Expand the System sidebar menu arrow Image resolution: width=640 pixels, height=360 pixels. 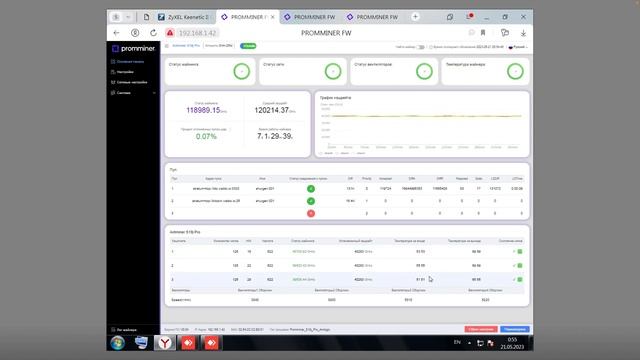pyautogui.click(x=154, y=93)
